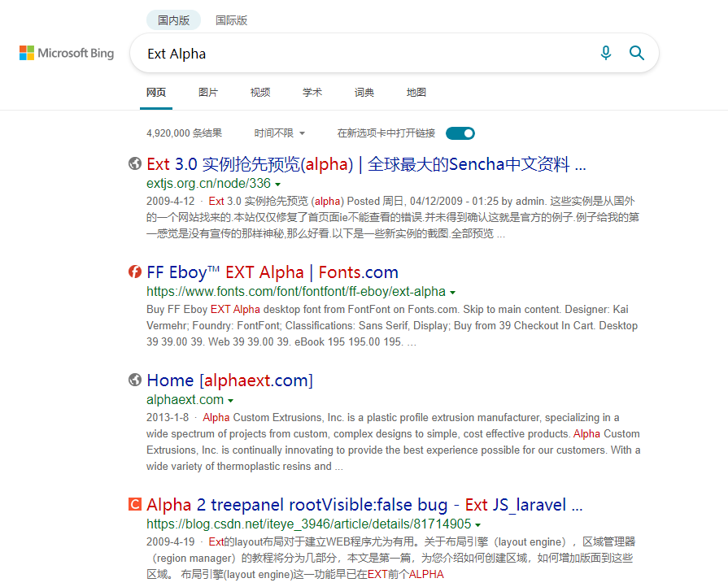Select the 学术 search tab
This screenshot has height=587, width=728.
(x=312, y=93)
